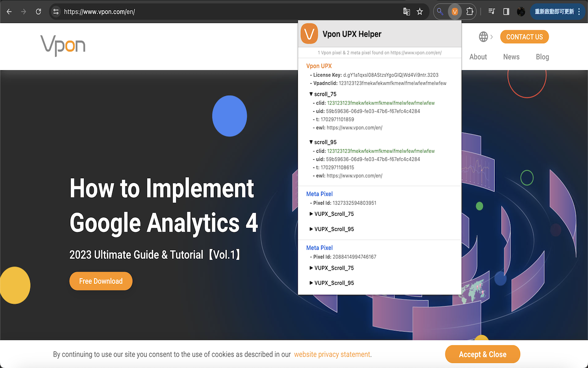Open the media control icon

(492, 11)
